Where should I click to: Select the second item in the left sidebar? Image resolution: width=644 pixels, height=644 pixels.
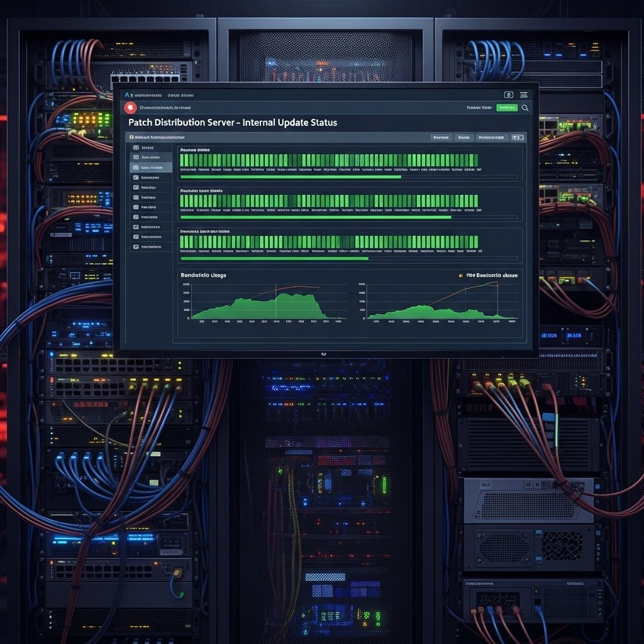(x=151, y=157)
